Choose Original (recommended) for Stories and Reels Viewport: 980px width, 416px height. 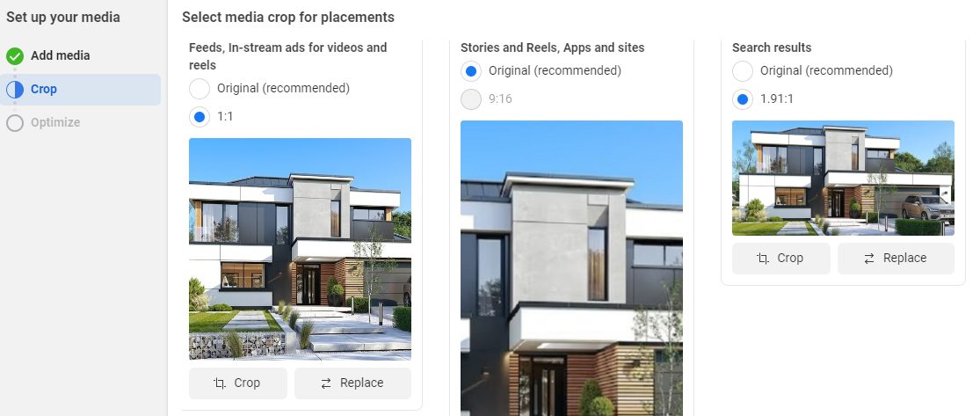click(x=471, y=71)
